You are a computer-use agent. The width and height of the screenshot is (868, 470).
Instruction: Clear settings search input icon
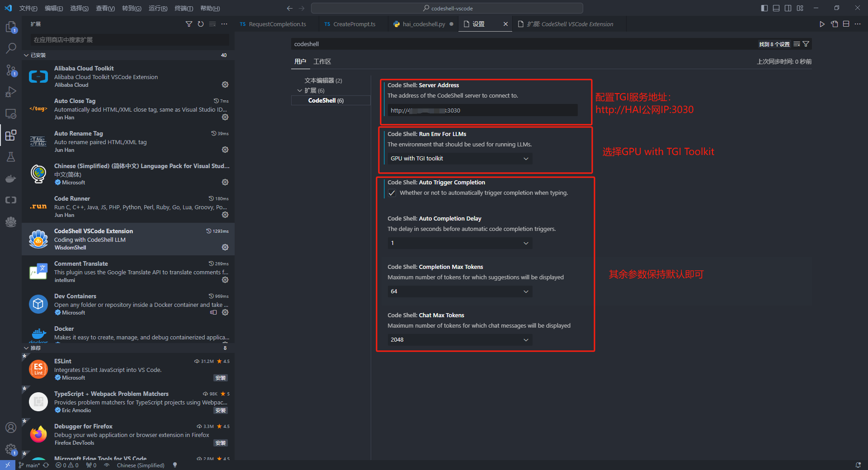click(x=797, y=44)
